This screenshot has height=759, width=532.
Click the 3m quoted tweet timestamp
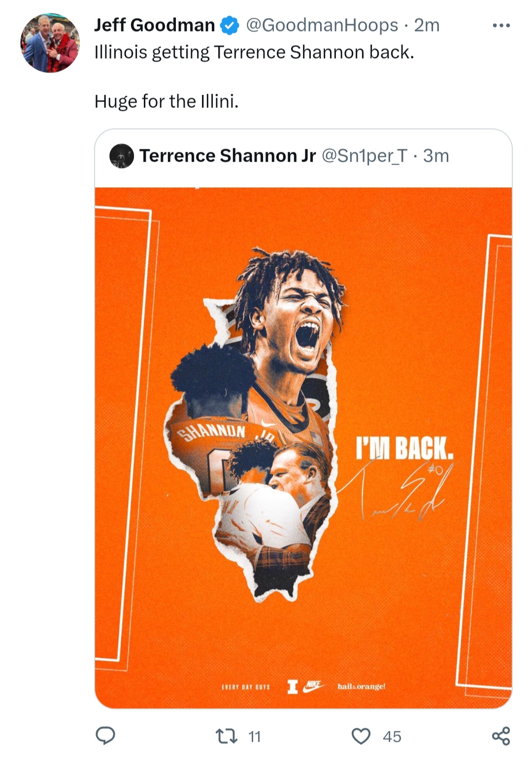pyautogui.click(x=436, y=156)
